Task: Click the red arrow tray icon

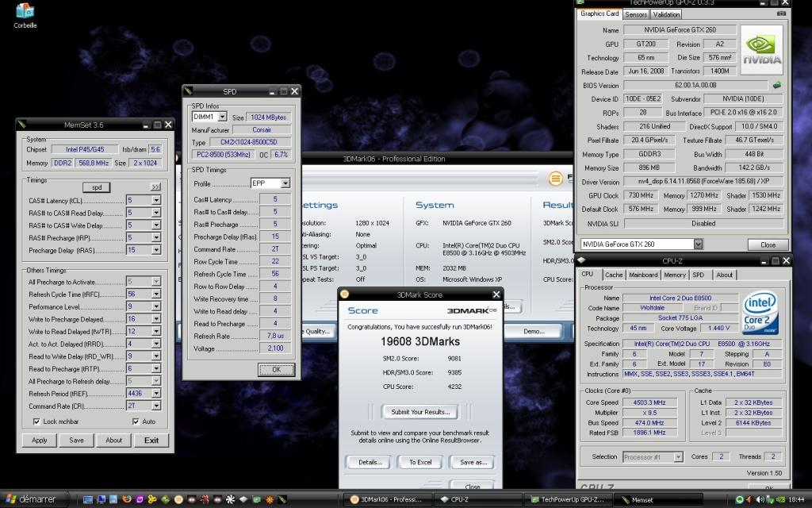Action: click(x=749, y=500)
